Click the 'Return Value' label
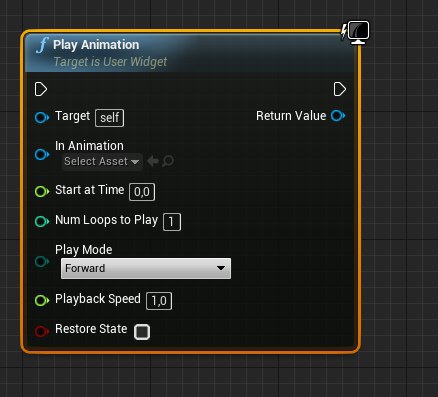 (x=291, y=116)
